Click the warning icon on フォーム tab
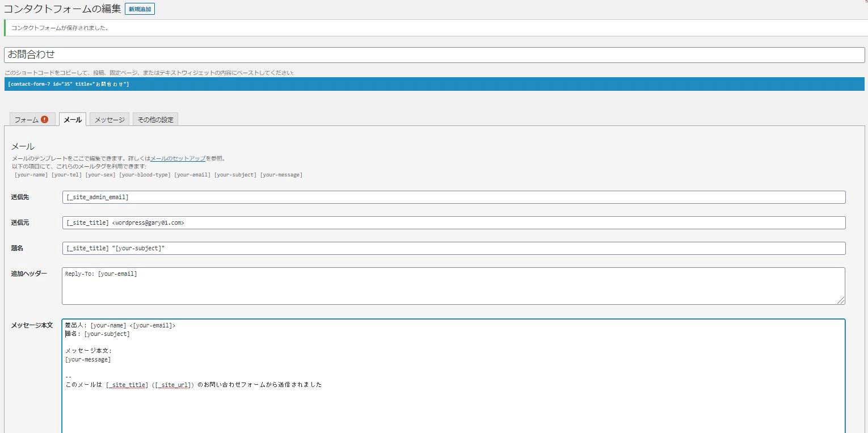Image resolution: width=868 pixels, height=433 pixels. [45, 120]
